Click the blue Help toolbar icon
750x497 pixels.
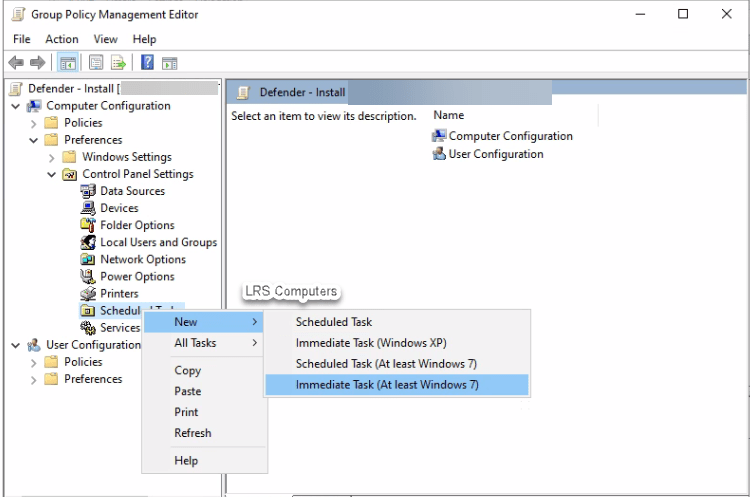(147, 62)
